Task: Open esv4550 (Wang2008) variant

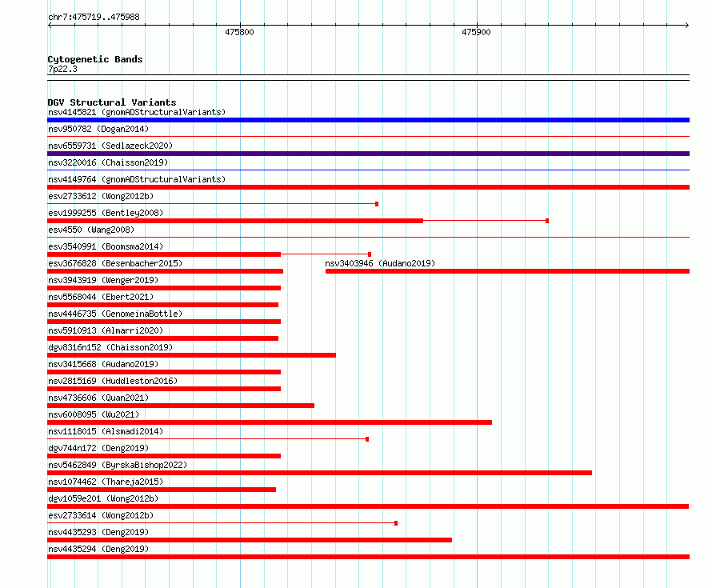Action: [x=91, y=230]
